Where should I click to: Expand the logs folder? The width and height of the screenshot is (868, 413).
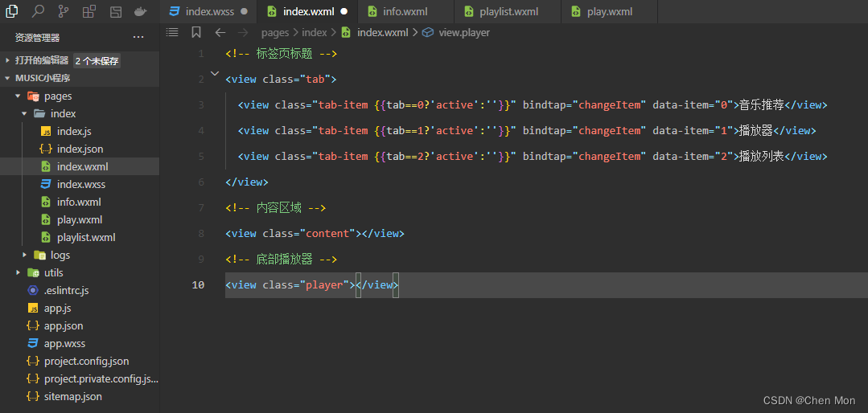[24, 255]
